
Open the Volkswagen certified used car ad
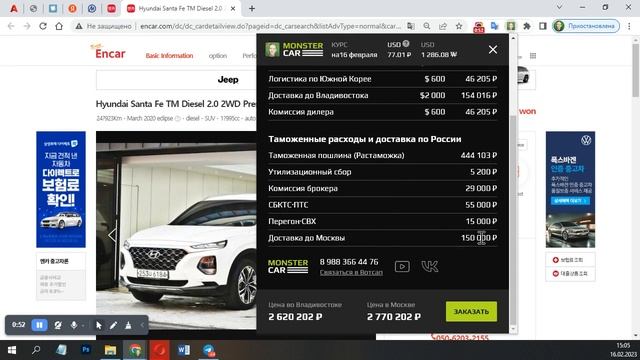click(x=570, y=189)
